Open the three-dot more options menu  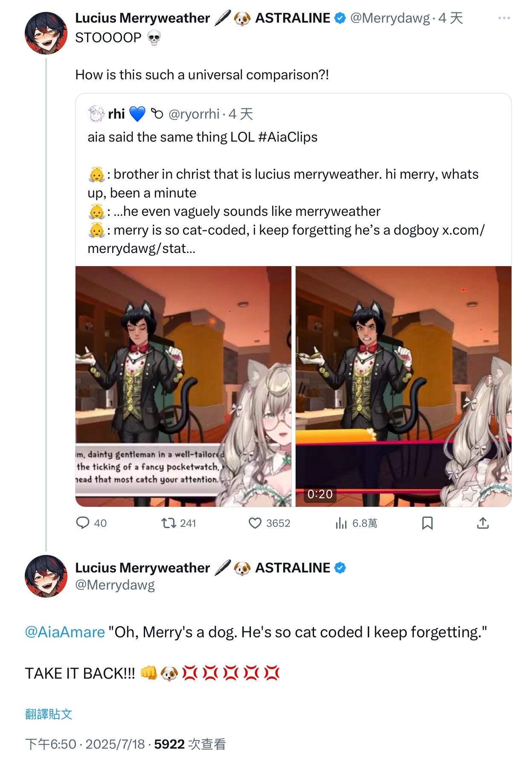[504, 18]
